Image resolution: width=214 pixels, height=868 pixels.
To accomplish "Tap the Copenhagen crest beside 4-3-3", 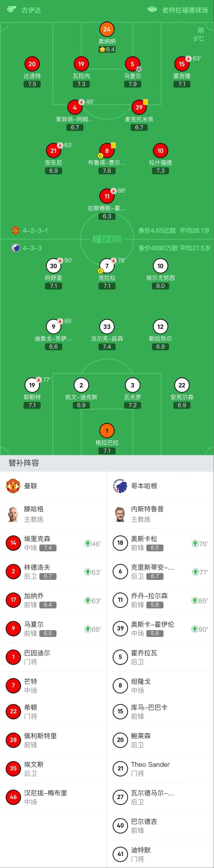I will (15, 248).
